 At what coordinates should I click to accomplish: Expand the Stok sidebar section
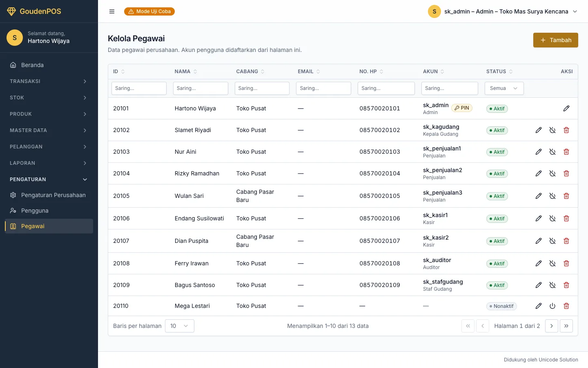click(49, 98)
